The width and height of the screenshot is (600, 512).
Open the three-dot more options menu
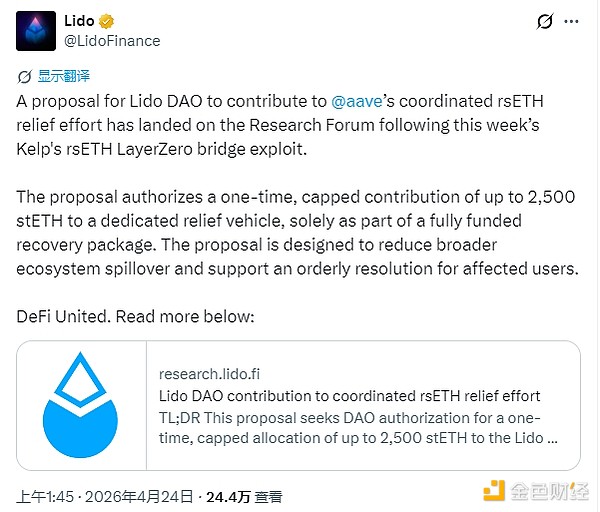click(575, 21)
